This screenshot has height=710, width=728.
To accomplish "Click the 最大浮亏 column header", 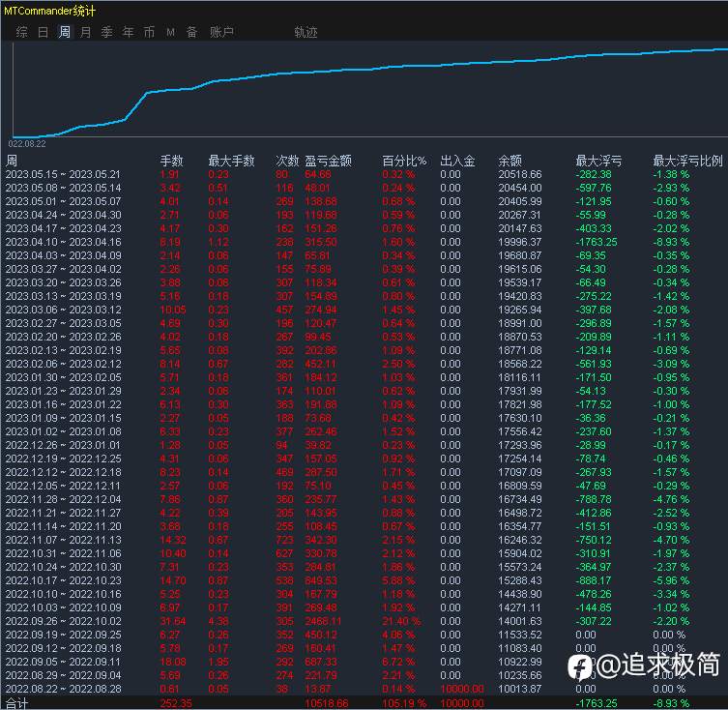I will 598,161.
